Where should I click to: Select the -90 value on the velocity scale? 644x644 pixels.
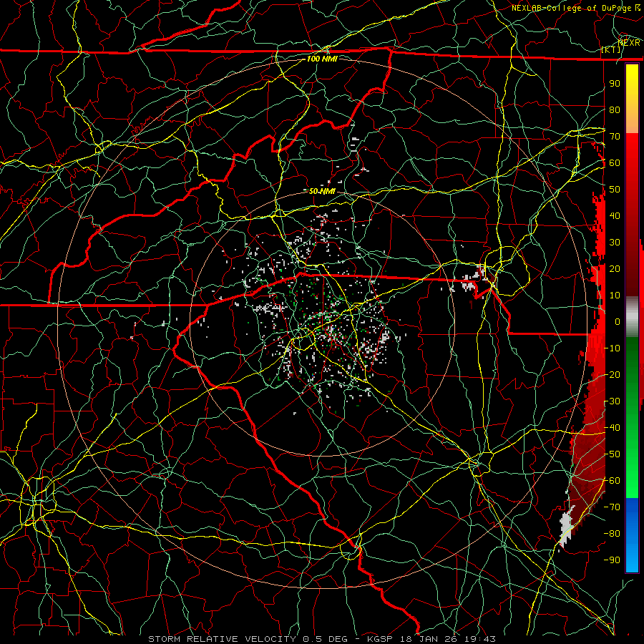(x=612, y=560)
